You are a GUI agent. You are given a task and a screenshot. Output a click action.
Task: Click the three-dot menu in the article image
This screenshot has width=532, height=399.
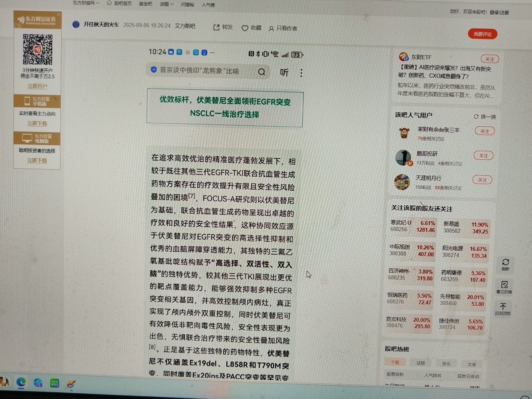point(301,73)
